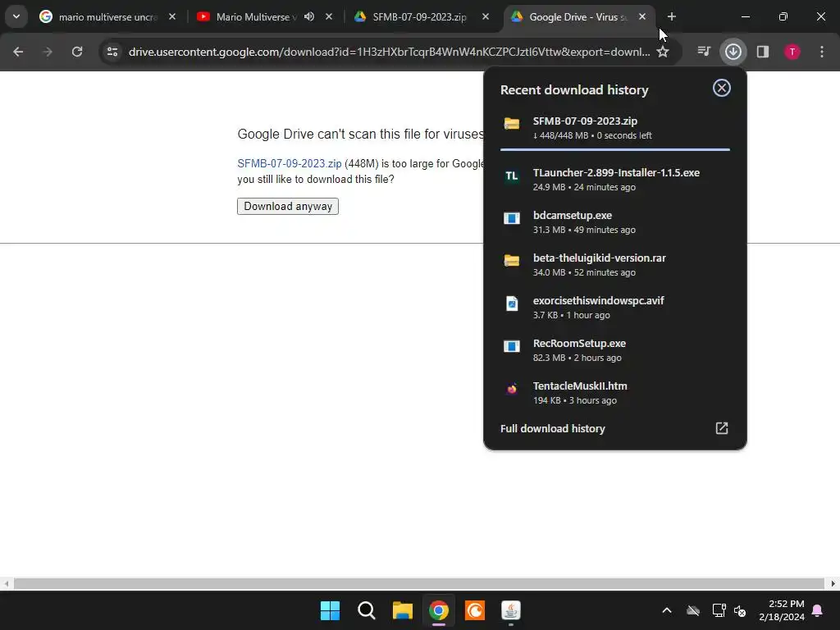840x630 pixels.
Task: Open the profile avatar 'T'
Action: coord(792,52)
